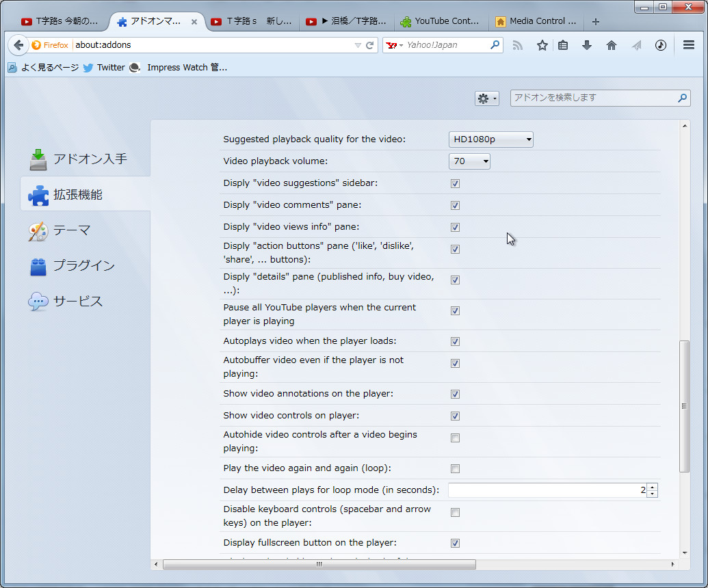
Task: Open the Twitter bookmark
Action: pyautogui.click(x=104, y=67)
